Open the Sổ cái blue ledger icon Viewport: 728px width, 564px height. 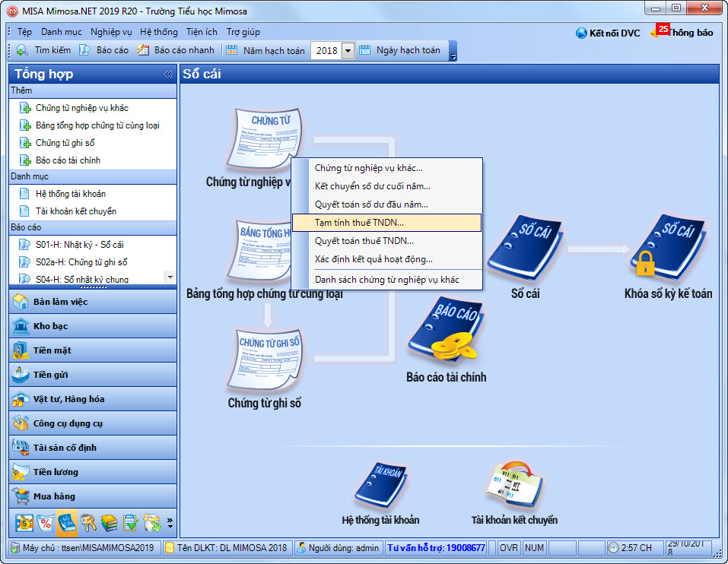pyautogui.click(x=525, y=249)
